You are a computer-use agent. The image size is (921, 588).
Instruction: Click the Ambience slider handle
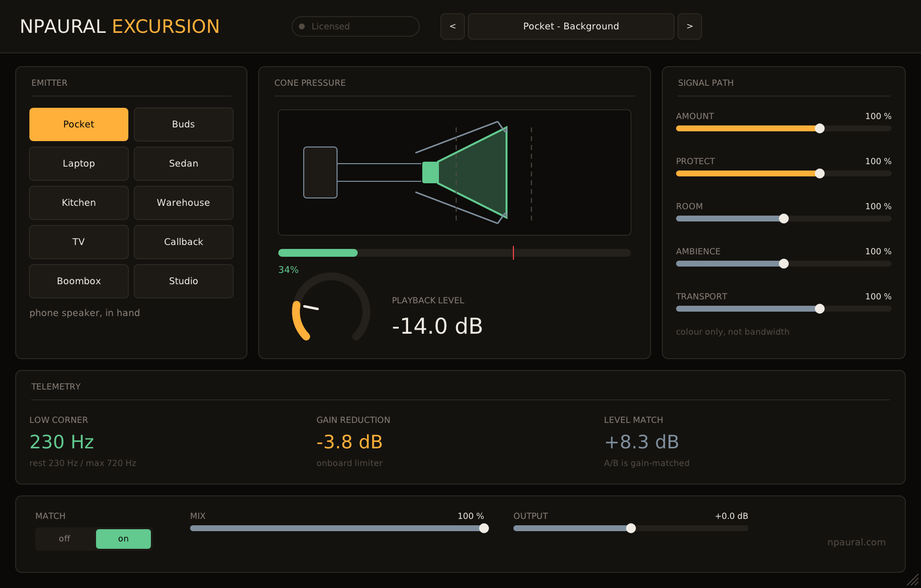784,264
